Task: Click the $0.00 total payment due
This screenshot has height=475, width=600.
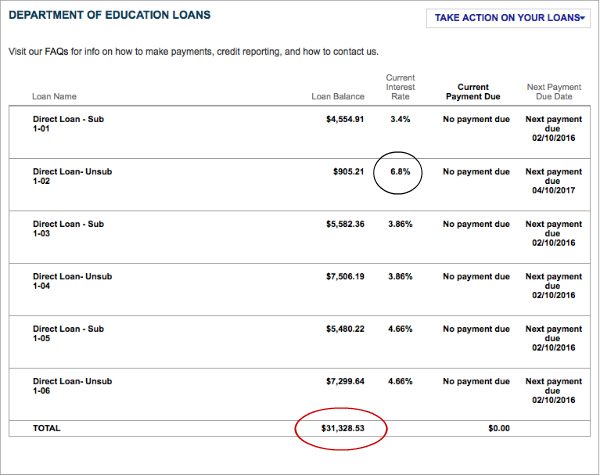Action: point(497,428)
